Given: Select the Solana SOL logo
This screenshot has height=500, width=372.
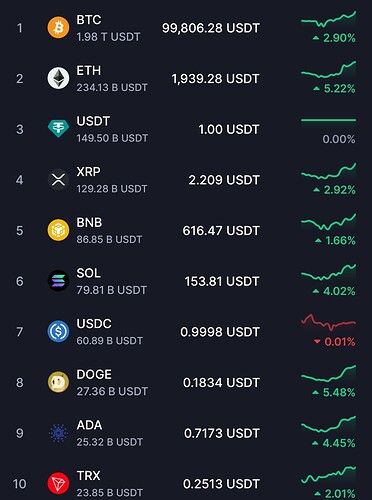Looking at the screenshot, I should (58, 281).
